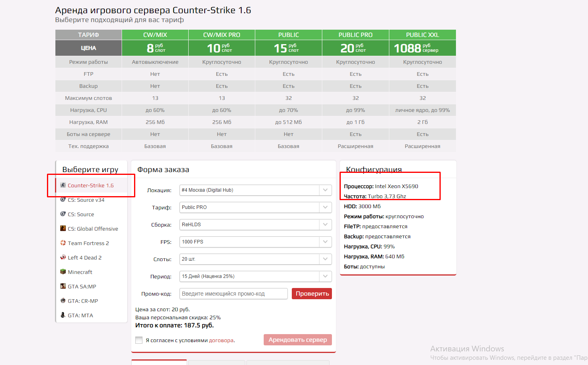This screenshot has height=365, width=588.
Task: Click the CS: Global Offensive icon
Action: [63, 228]
